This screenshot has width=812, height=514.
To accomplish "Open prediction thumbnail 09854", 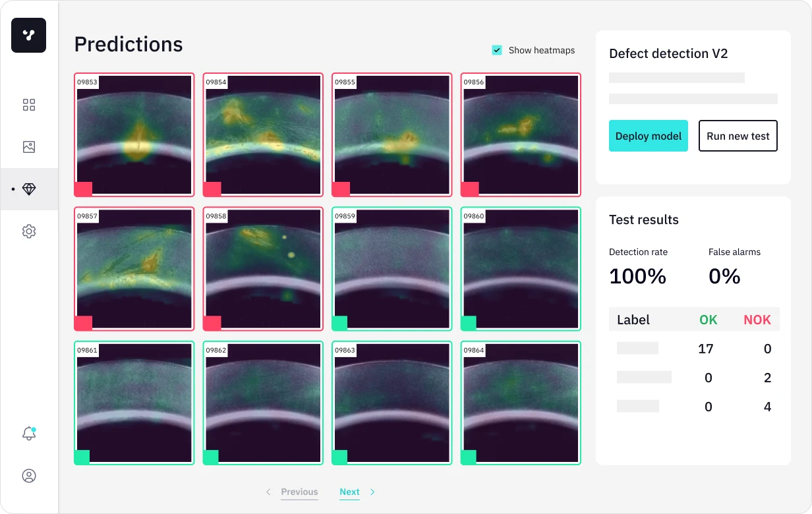I will click(x=263, y=134).
